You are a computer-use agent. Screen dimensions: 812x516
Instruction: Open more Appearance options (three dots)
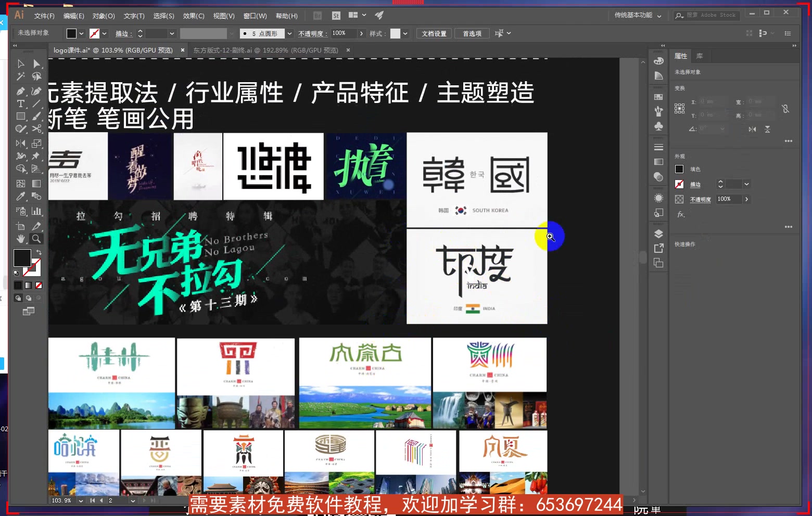(789, 227)
